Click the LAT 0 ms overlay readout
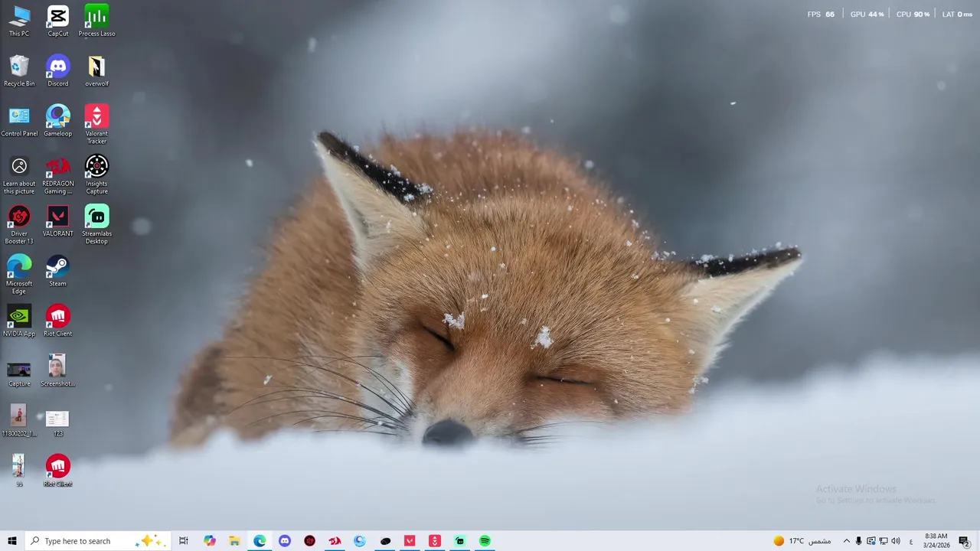The width and height of the screenshot is (980, 551). (x=957, y=15)
